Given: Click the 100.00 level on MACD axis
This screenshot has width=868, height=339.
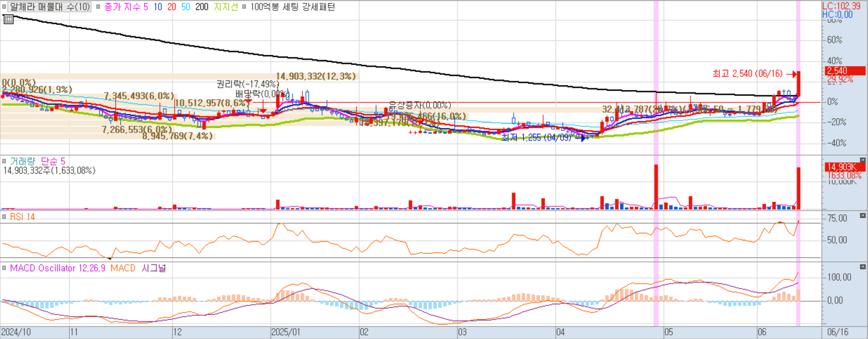Looking at the screenshot, I should (x=839, y=277).
